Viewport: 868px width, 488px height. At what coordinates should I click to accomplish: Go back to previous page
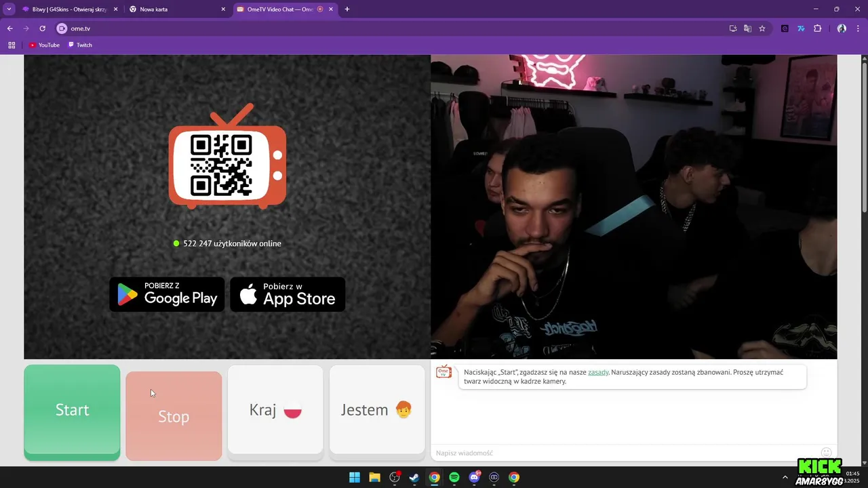(10, 28)
